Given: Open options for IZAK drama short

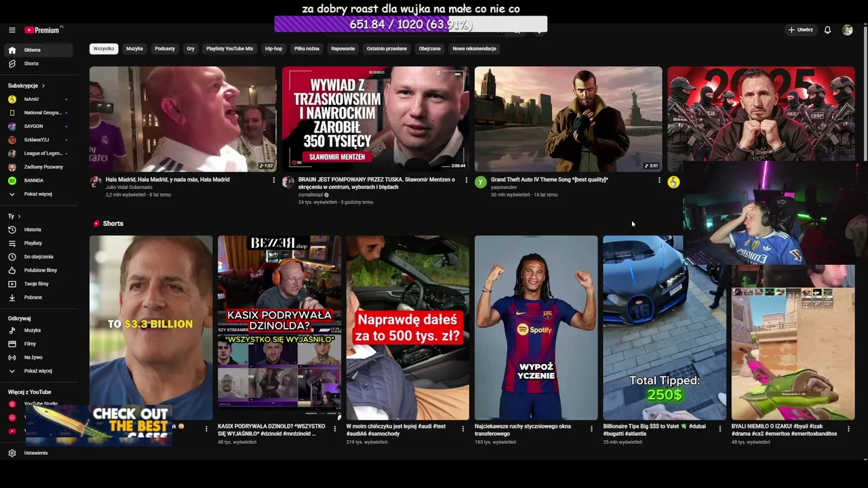Looking at the screenshot, I should [x=848, y=429].
